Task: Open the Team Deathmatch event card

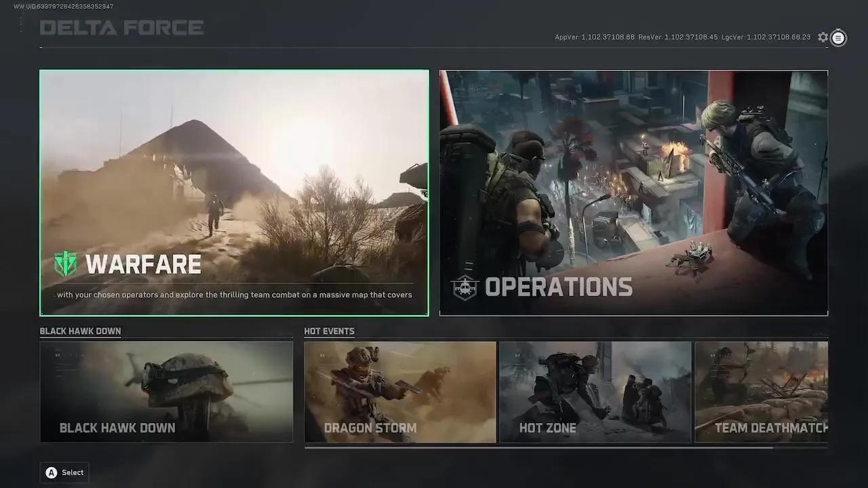Action: pos(762,392)
